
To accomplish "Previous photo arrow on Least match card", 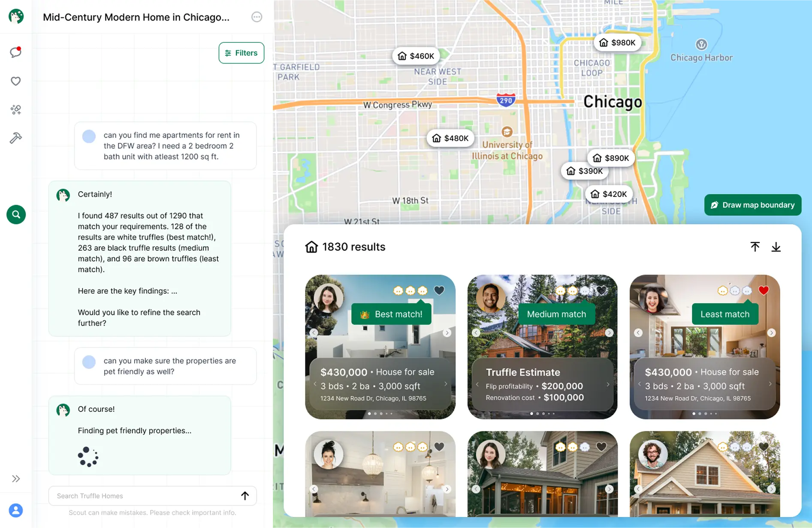I will pyautogui.click(x=638, y=333).
